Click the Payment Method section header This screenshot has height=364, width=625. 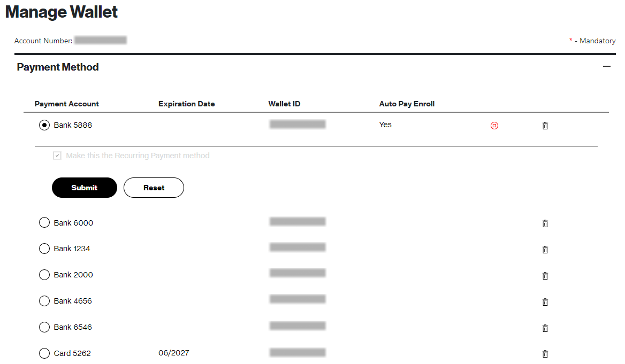pos(58,67)
